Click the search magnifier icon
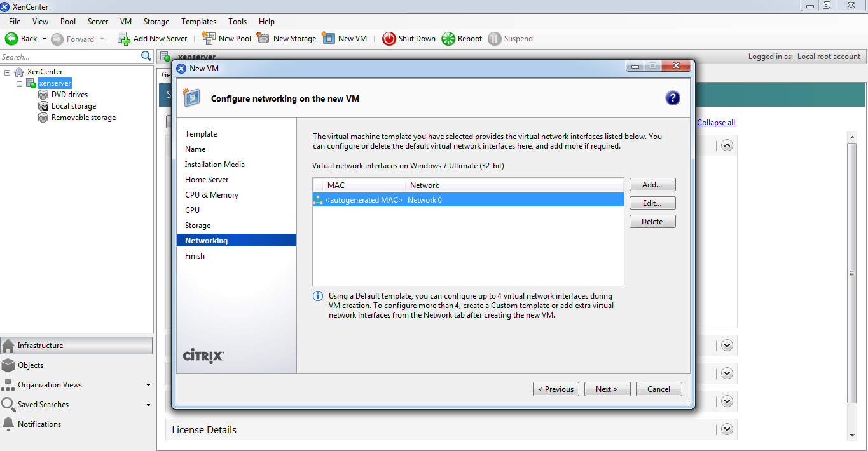868x451 pixels. tap(146, 57)
